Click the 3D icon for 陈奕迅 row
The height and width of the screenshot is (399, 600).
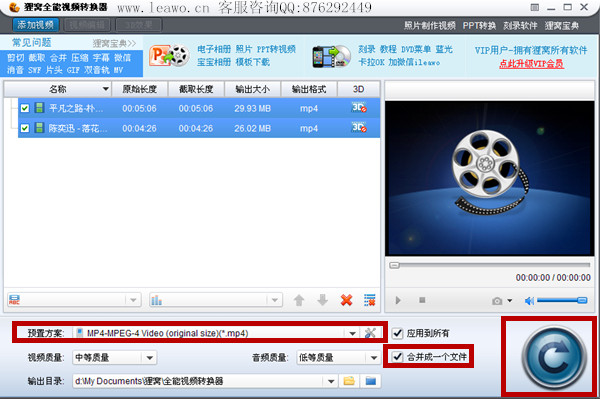[x=359, y=128]
